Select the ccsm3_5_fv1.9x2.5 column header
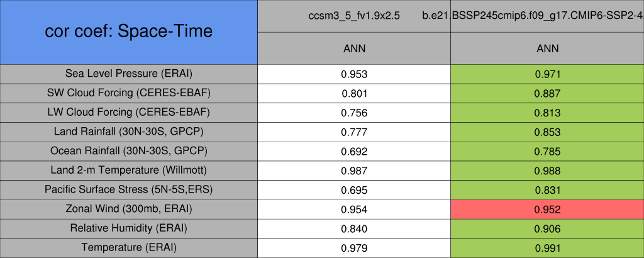 [x=353, y=16]
